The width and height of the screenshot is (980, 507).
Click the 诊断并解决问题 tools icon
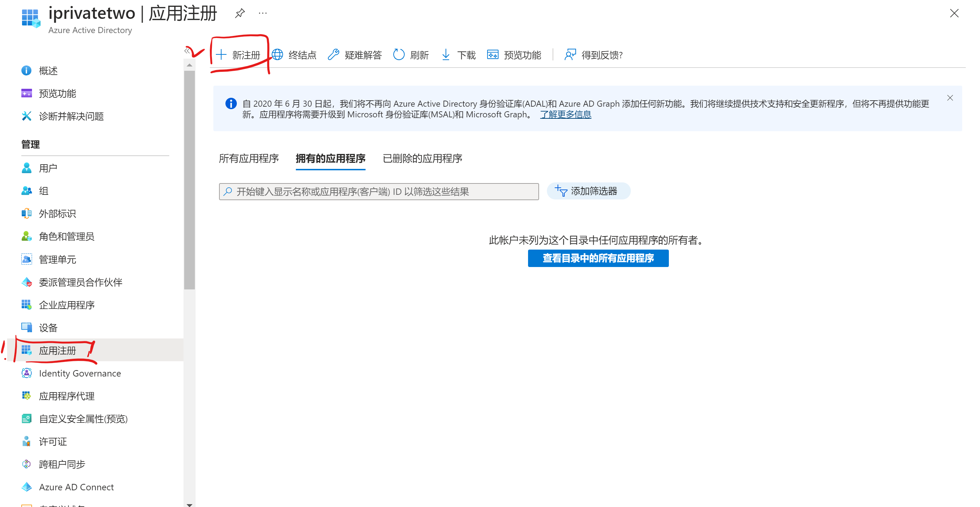[27, 116]
